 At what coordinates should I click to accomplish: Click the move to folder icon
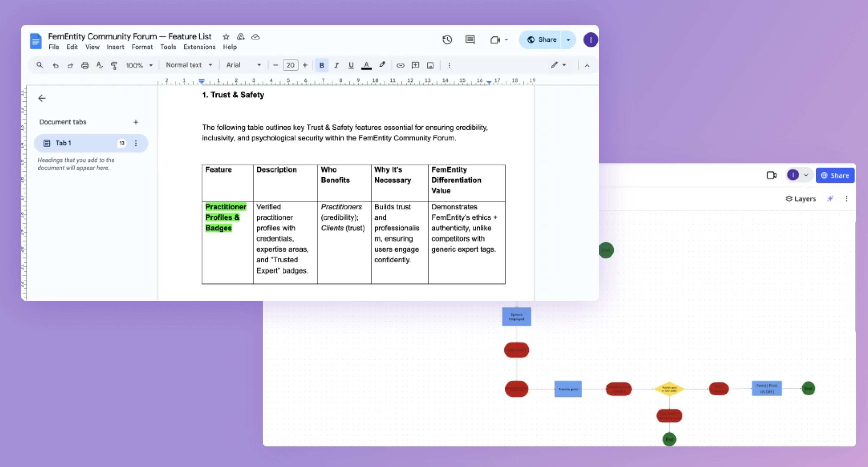click(x=241, y=36)
